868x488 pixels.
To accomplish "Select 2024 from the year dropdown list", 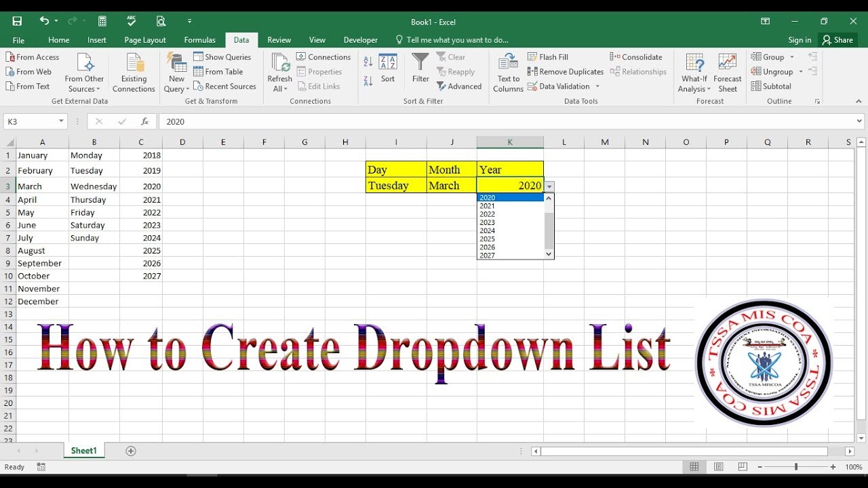I will click(x=487, y=230).
